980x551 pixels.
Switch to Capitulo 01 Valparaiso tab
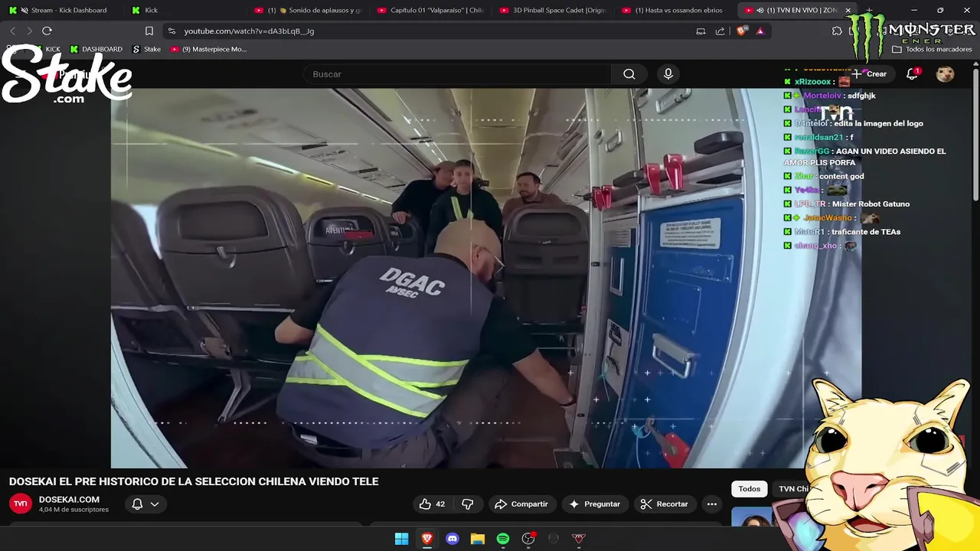point(431,10)
